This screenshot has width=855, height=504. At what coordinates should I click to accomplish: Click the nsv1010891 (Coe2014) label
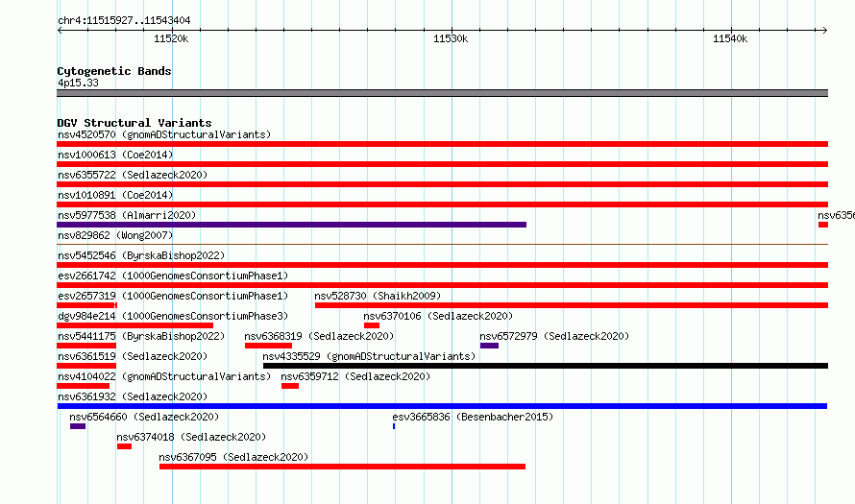point(115,195)
